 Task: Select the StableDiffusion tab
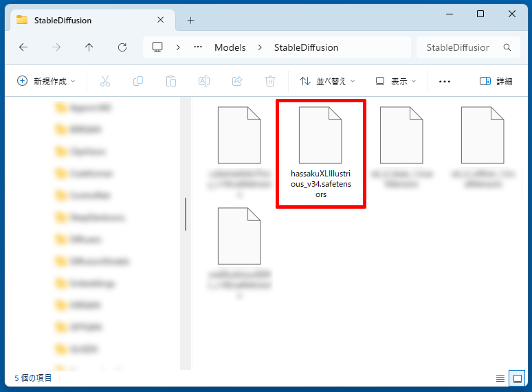[x=93, y=21]
